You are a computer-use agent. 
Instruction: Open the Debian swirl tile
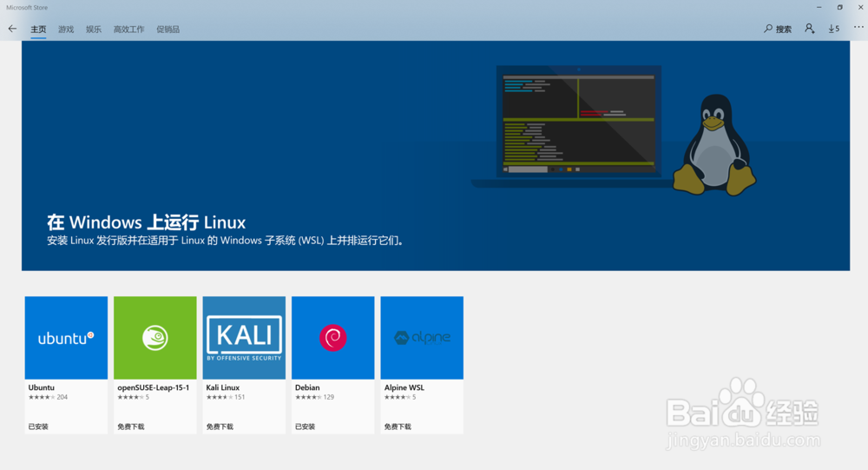(332, 338)
